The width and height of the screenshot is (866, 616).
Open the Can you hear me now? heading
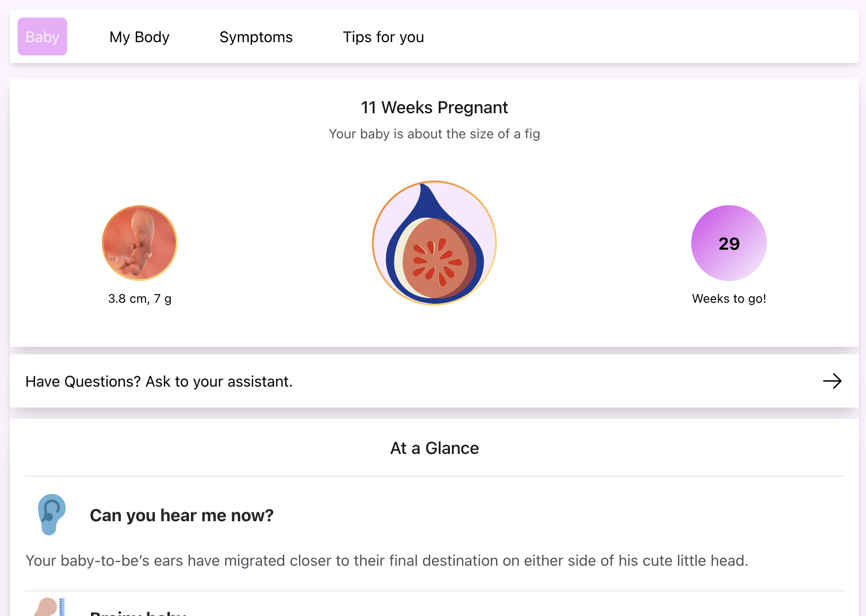click(181, 515)
